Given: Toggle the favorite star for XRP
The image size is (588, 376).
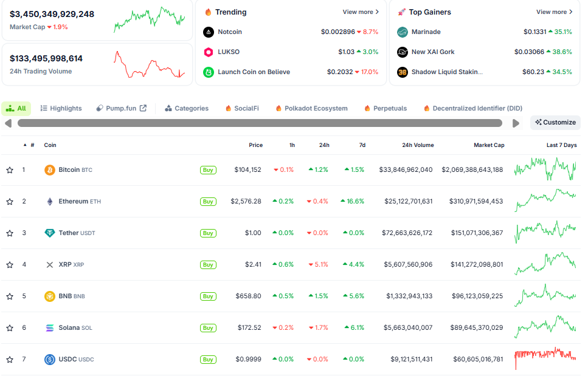Looking at the screenshot, I should (x=10, y=265).
